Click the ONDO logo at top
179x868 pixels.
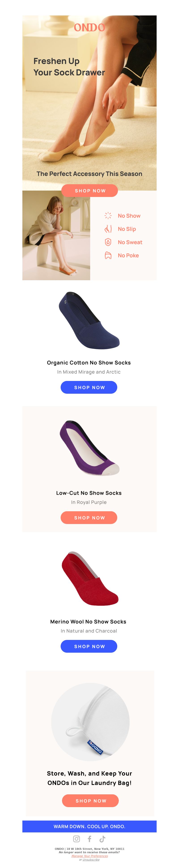point(90,28)
